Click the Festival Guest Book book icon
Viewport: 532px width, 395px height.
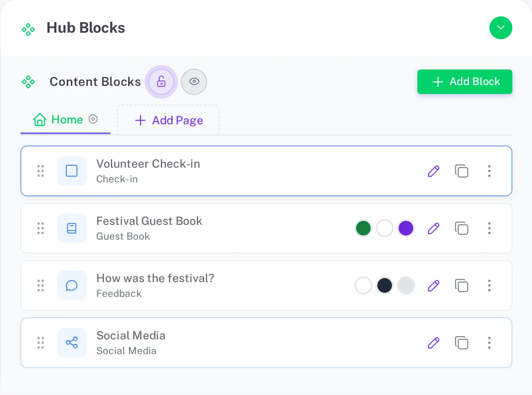(x=72, y=228)
